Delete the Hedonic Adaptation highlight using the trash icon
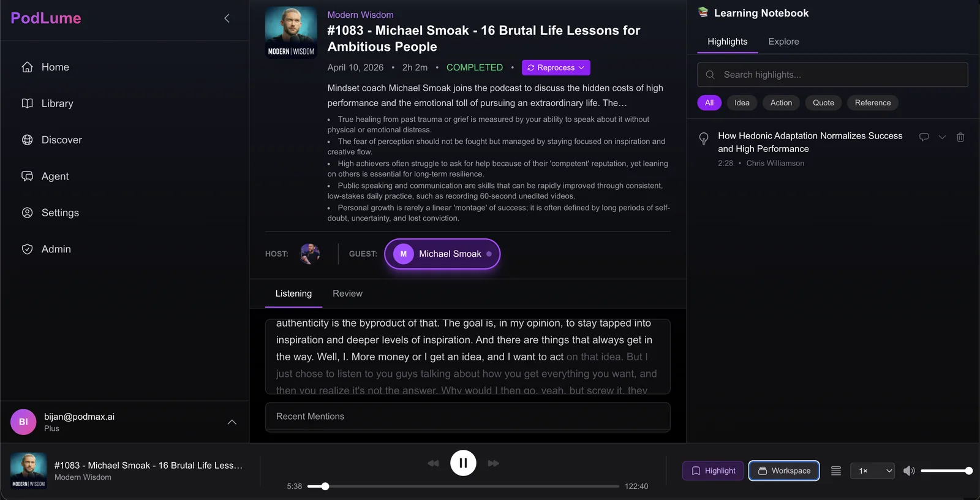This screenshot has height=500, width=980. (x=960, y=137)
